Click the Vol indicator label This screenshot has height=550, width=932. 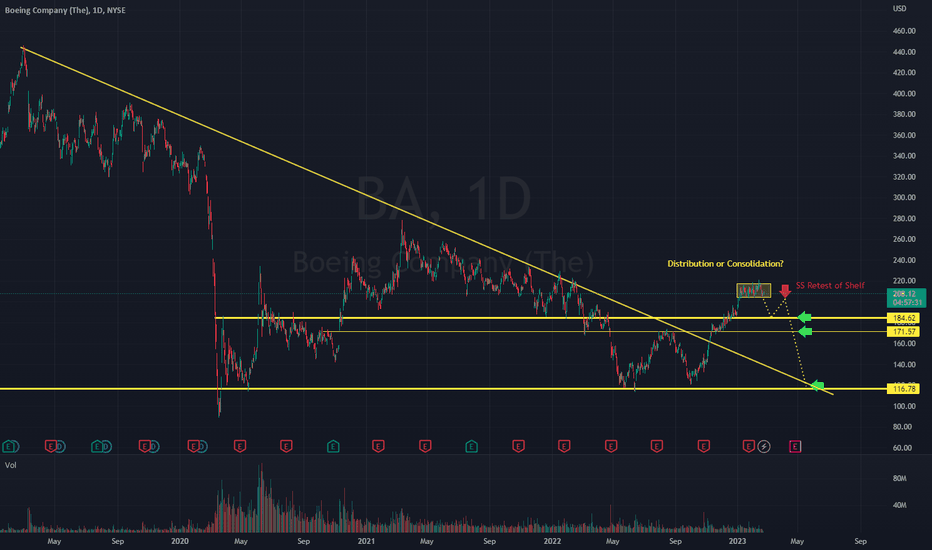[x=11, y=465]
